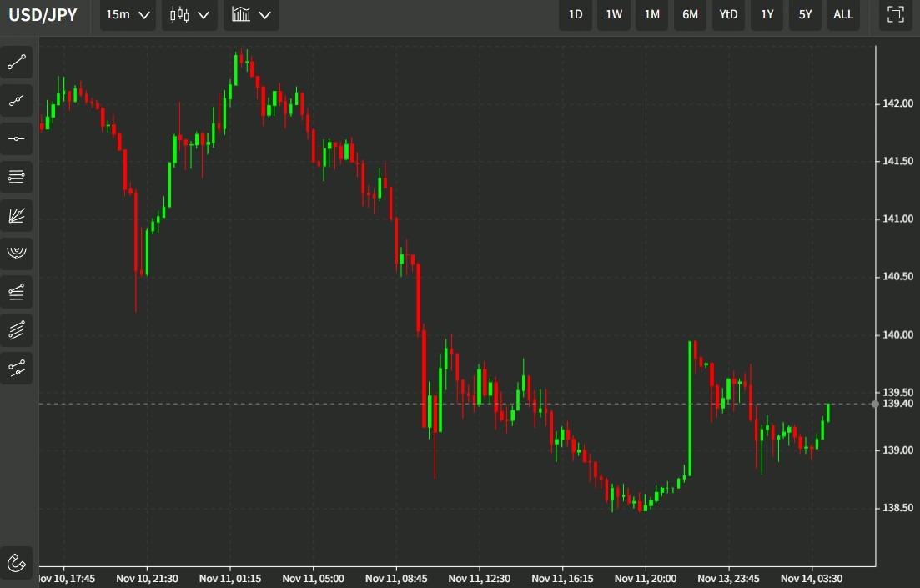Open the candlestick chart type dropdown

[189, 15]
